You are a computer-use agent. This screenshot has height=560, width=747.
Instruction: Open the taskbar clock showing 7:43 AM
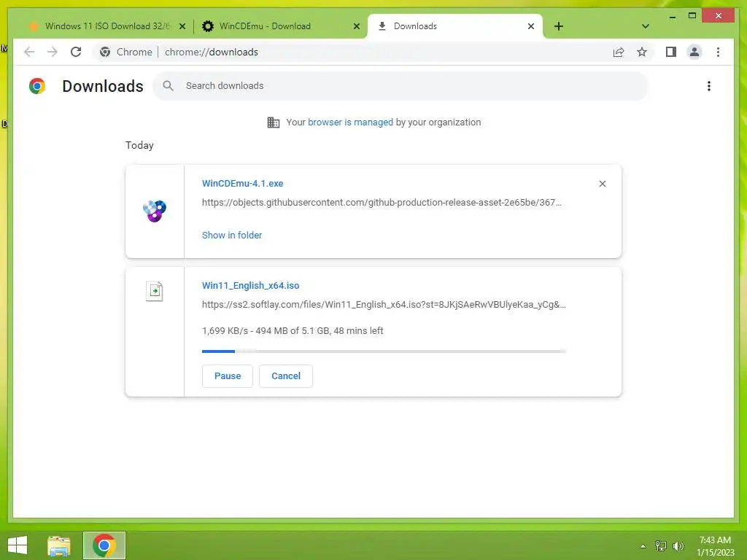(715, 546)
